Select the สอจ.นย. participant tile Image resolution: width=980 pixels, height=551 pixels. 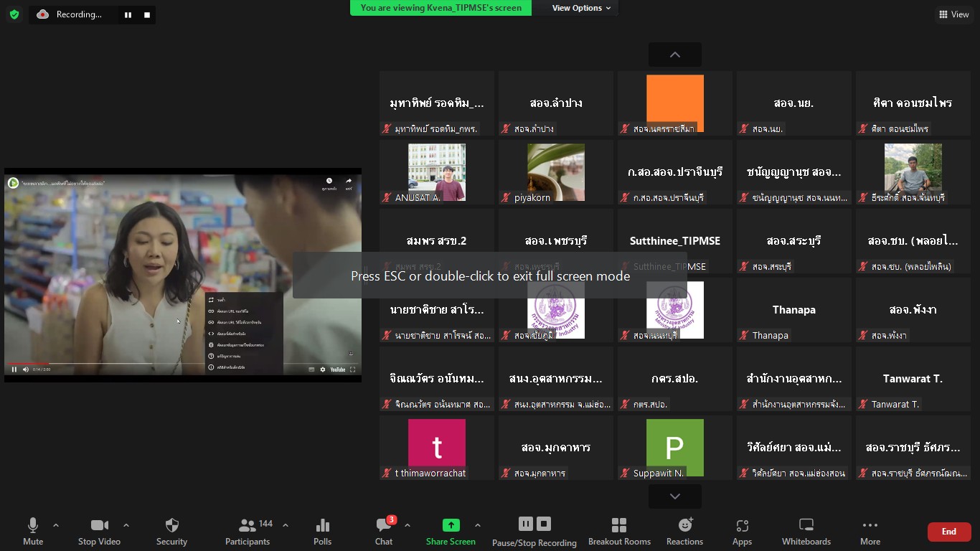[x=794, y=103]
